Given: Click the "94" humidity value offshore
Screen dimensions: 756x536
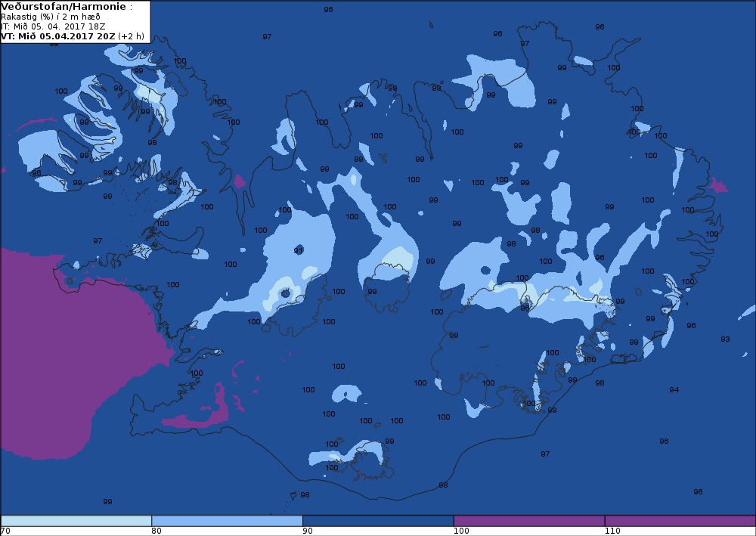Looking at the screenshot, I should pyautogui.click(x=674, y=390).
